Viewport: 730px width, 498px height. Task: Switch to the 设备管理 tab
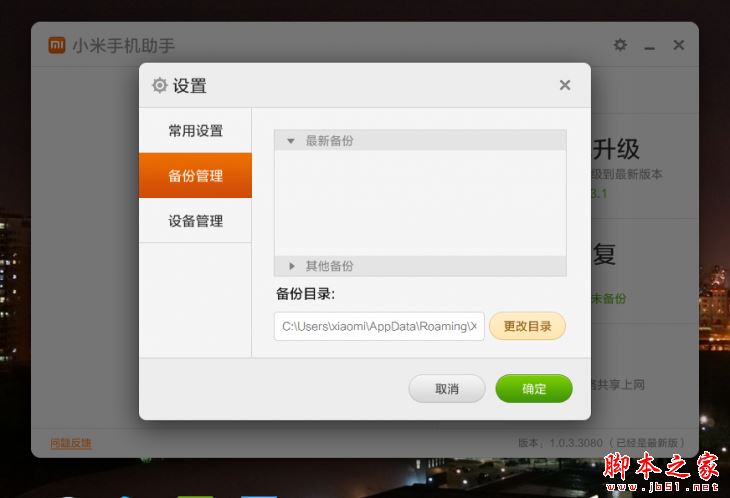pyautogui.click(x=196, y=221)
